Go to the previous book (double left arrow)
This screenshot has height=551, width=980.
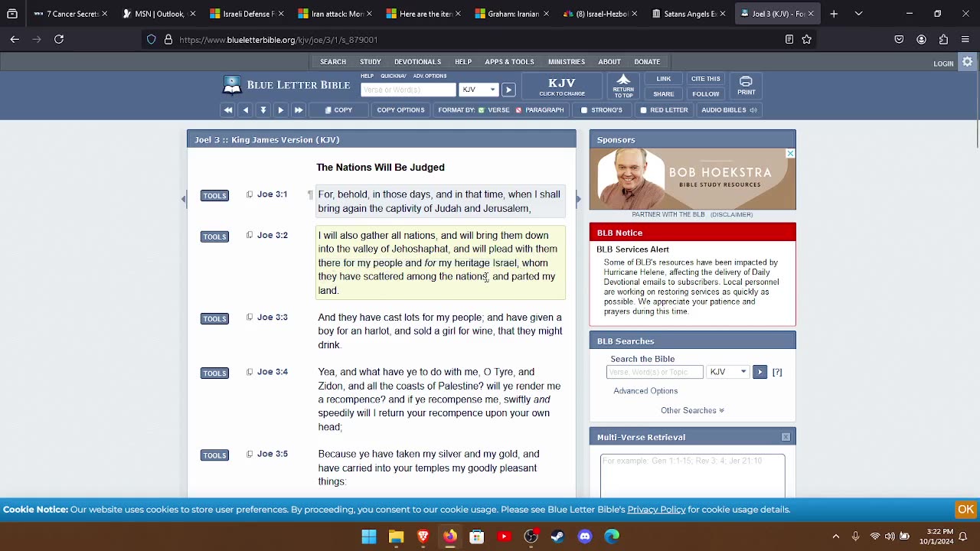(227, 110)
